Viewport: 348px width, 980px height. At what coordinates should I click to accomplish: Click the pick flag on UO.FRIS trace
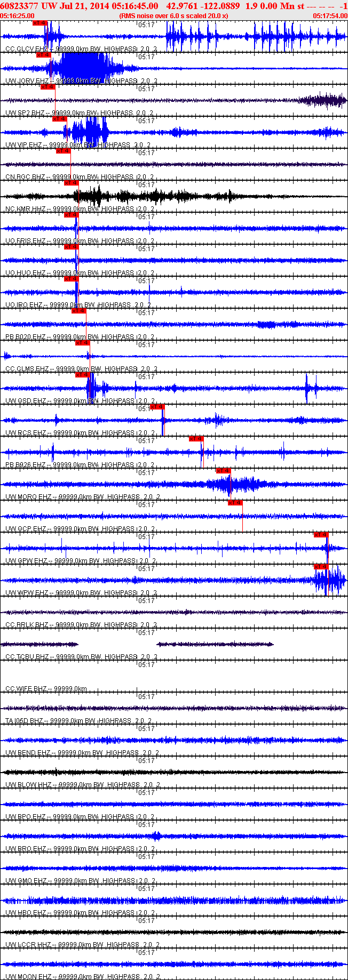[x=71, y=215]
